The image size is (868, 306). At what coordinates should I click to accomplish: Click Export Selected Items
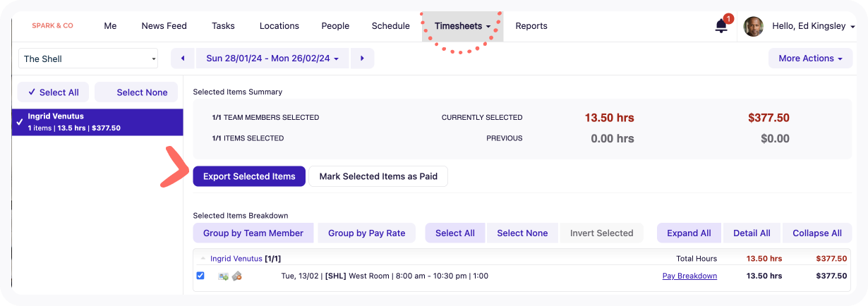(x=249, y=176)
